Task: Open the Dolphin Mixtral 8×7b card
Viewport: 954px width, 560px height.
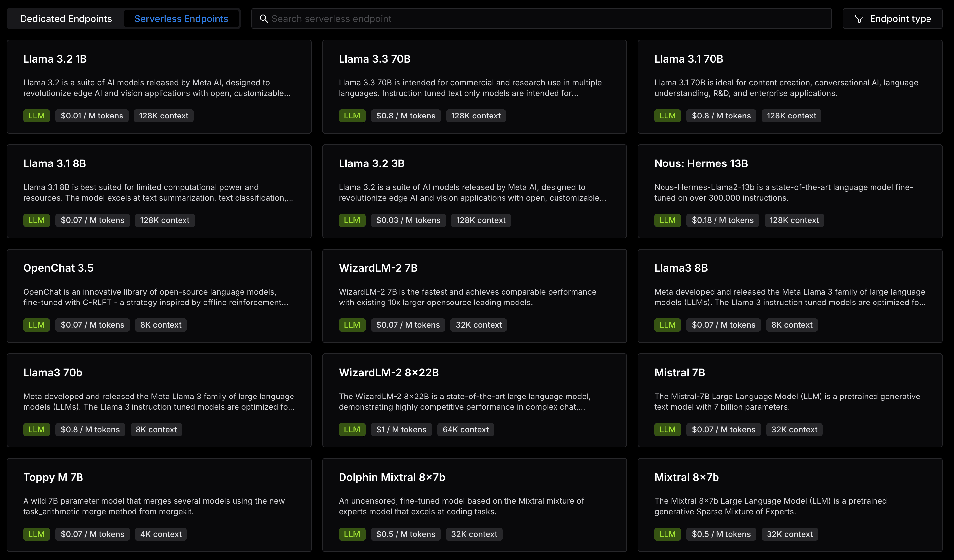Action: (474, 505)
